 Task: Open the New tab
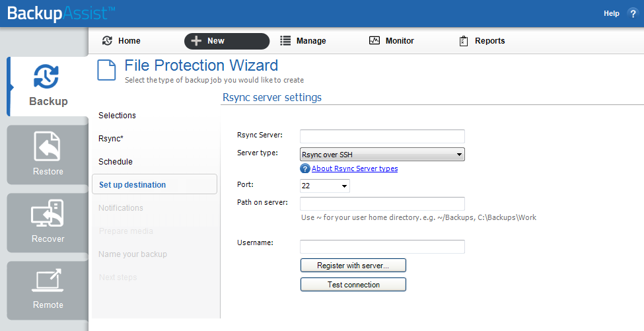[227, 41]
